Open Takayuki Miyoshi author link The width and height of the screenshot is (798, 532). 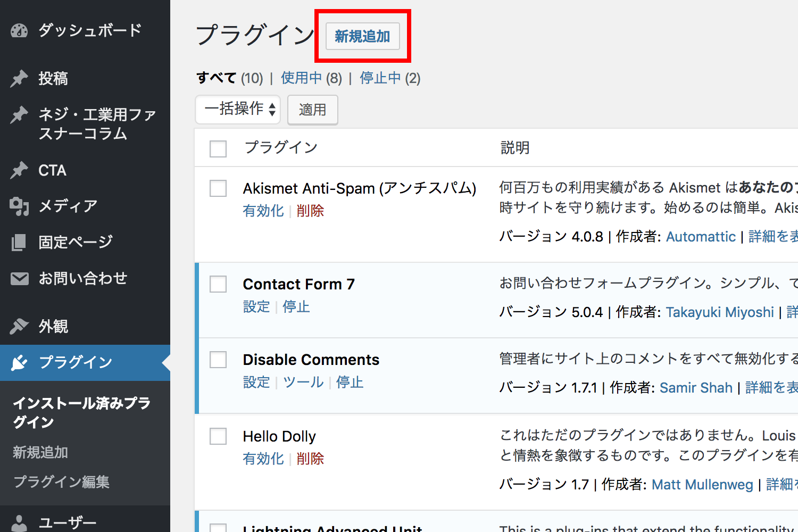[720, 312]
